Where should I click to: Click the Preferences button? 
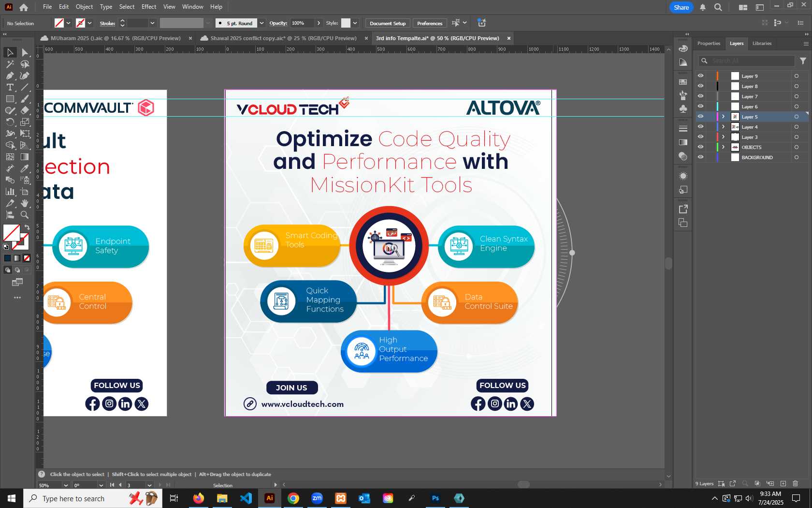pyautogui.click(x=430, y=23)
